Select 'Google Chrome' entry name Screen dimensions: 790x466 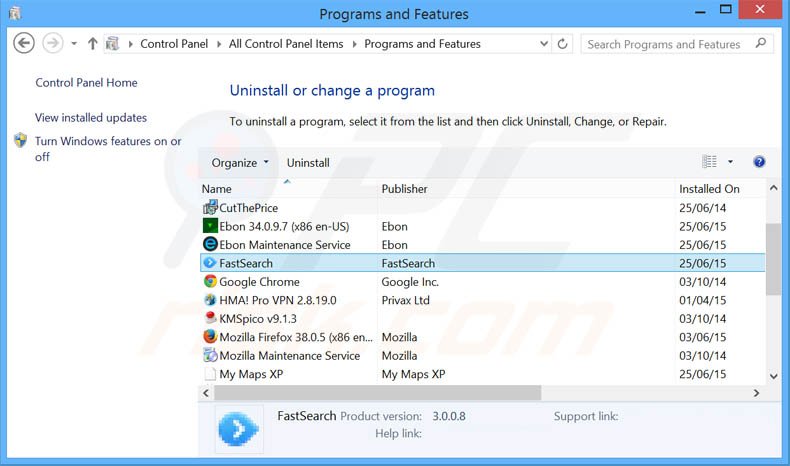coord(259,282)
